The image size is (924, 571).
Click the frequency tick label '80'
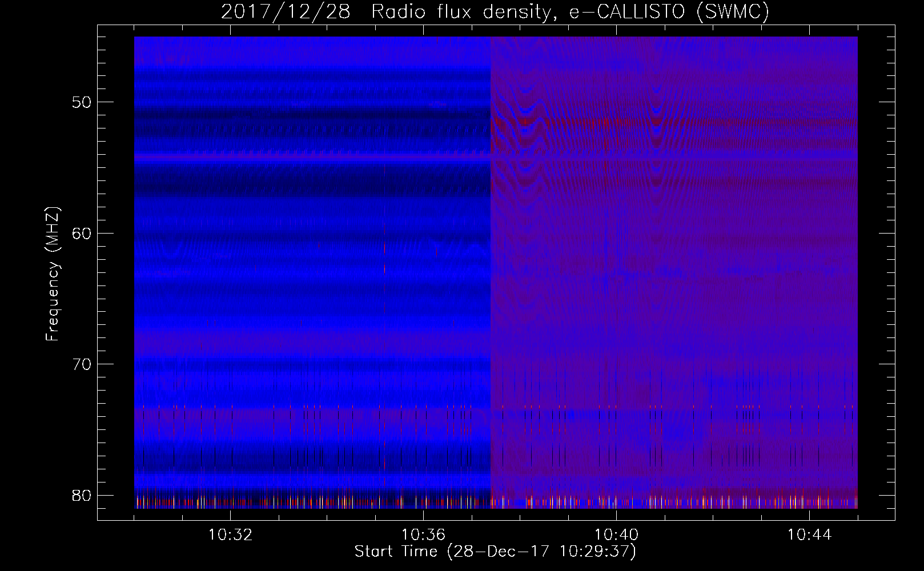pos(82,495)
